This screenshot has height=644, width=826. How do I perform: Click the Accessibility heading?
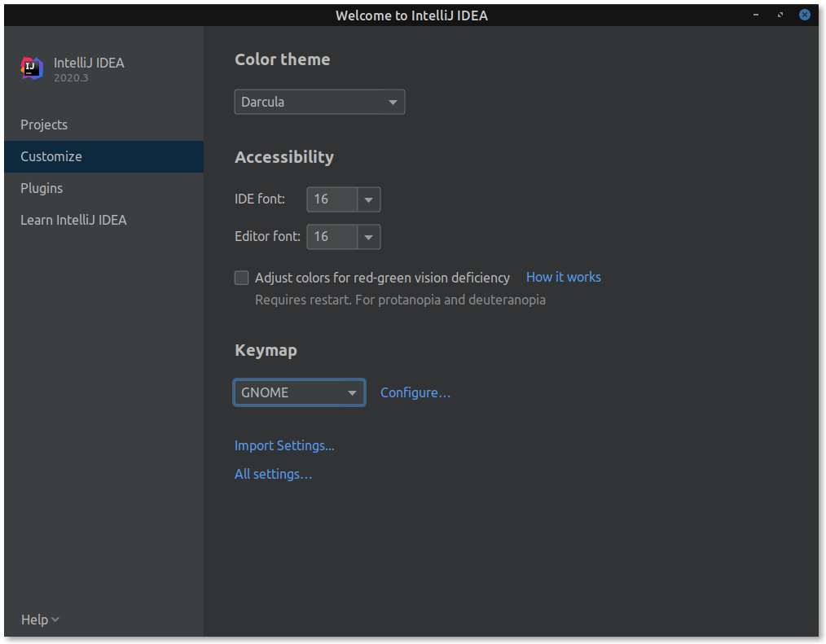pos(284,157)
